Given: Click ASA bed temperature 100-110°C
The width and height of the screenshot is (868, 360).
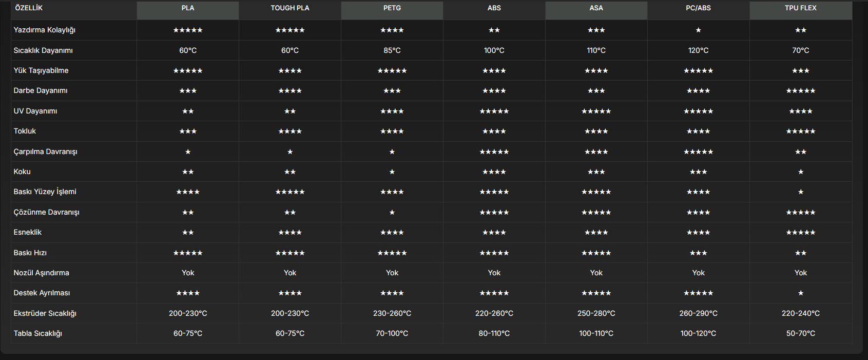Looking at the screenshot, I should pyautogui.click(x=596, y=333).
